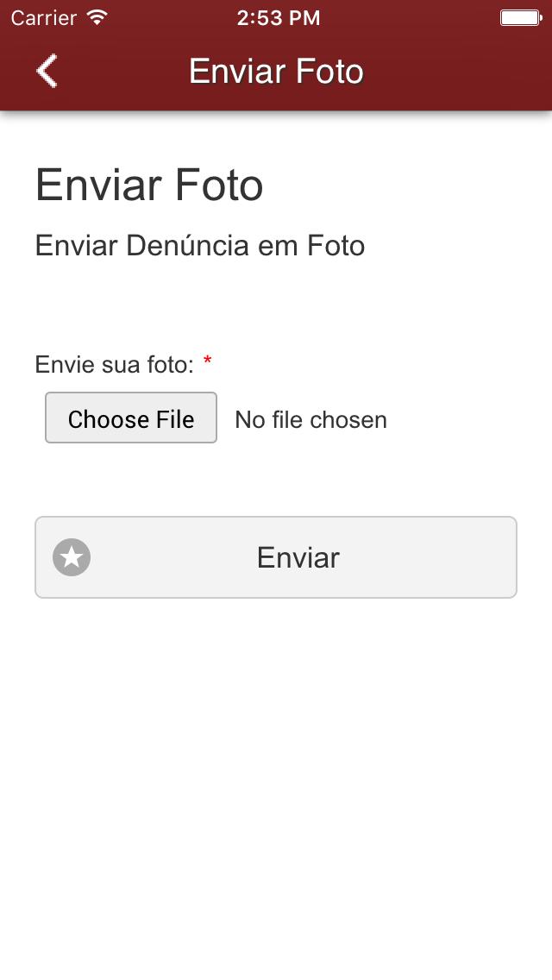Screen dimensions: 552x980
Task: Tap the empty red navigation bar area right of the title
Action: (456, 71)
